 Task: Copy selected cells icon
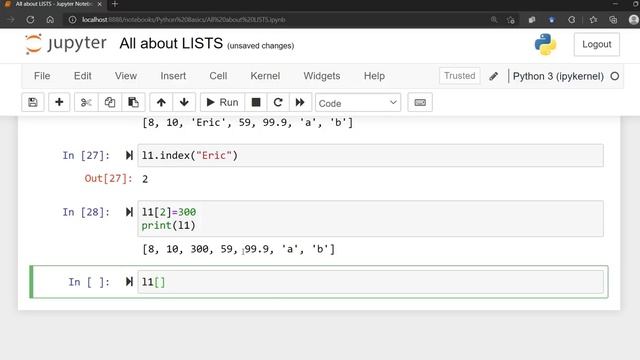(109, 102)
